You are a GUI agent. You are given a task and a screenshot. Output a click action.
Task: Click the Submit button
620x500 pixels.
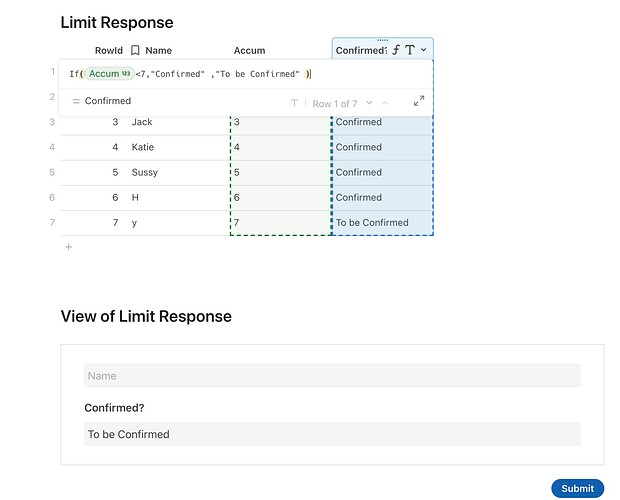pyautogui.click(x=577, y=488)
